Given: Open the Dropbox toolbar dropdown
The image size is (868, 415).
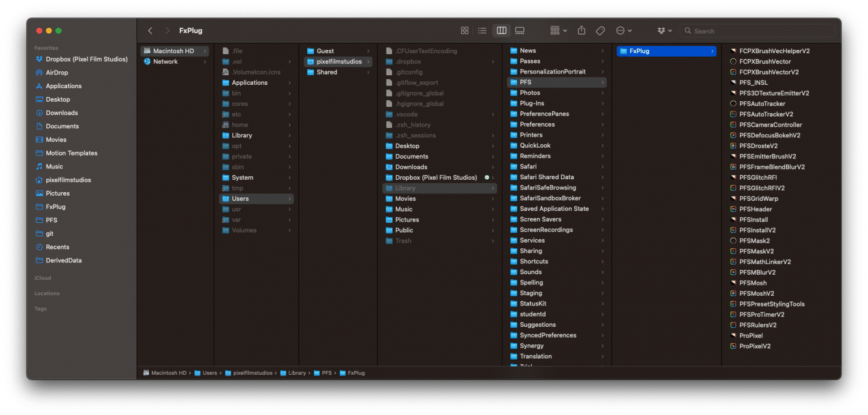Looking at the screenshot, I should 665,31.
